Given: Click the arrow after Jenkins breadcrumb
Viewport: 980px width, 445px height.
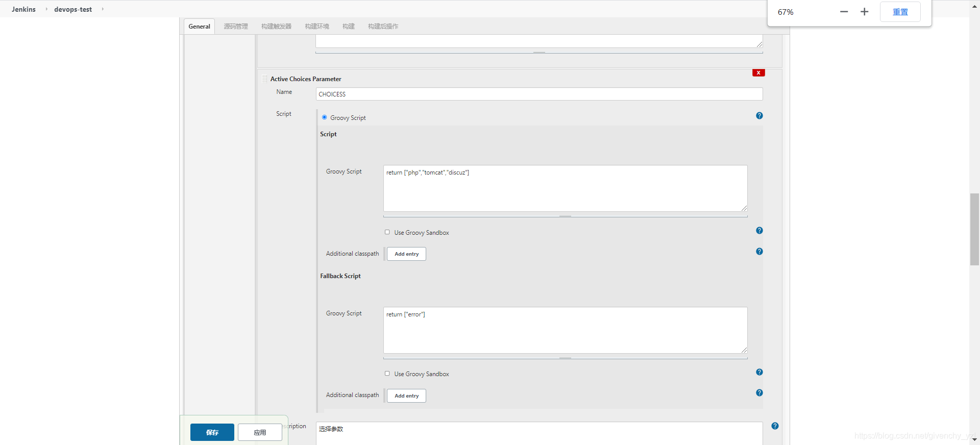Looking at the screenshot, I should click(x=46, y=9).
